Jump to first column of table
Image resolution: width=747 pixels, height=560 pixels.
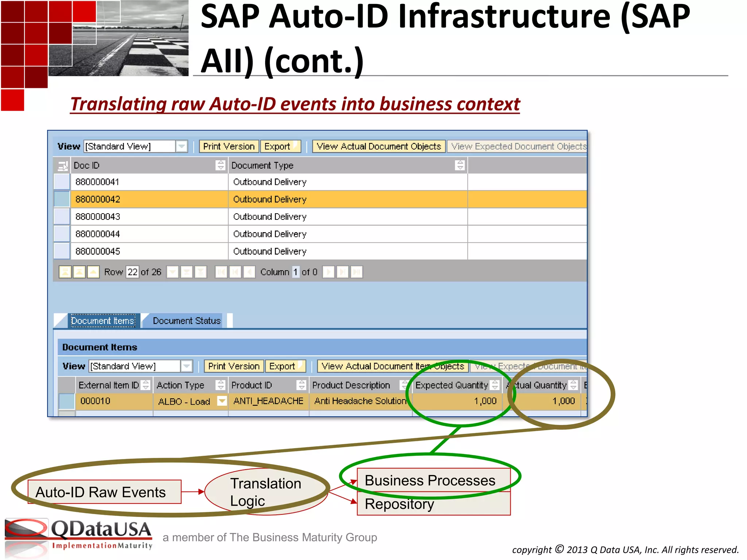(x=221, y=272)
